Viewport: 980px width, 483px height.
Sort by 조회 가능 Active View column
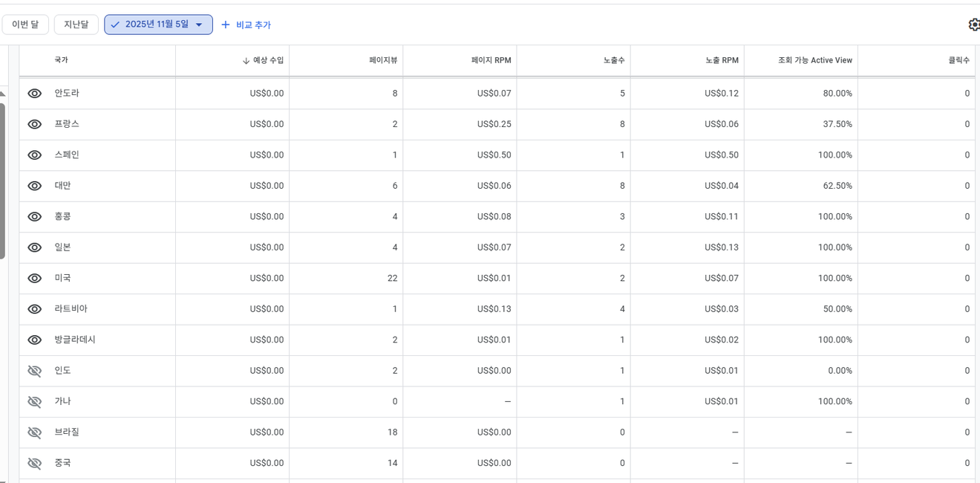[x=814, y=60]
